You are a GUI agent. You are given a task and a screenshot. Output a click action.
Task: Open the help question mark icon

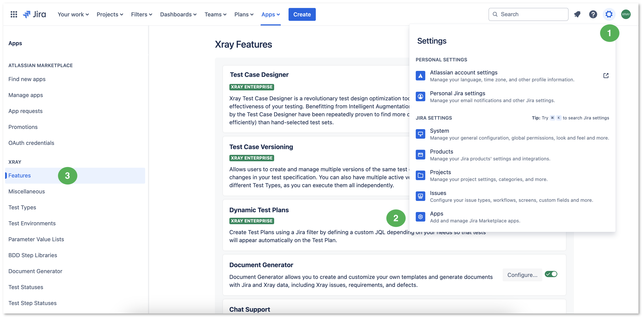click(593, 14)
